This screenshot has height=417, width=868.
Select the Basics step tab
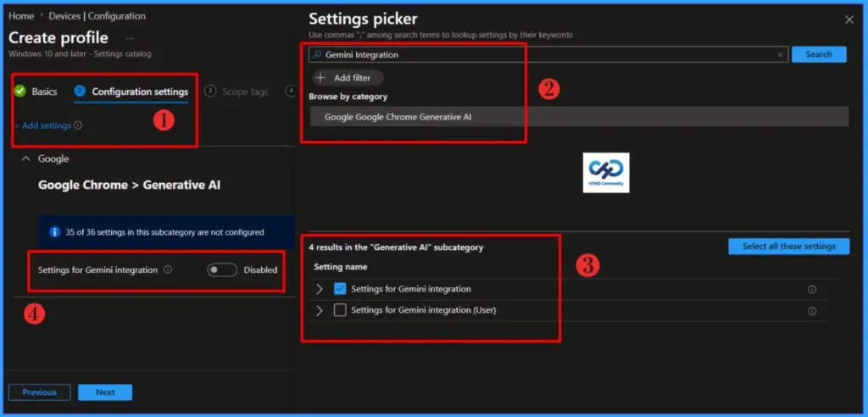pyautogui.click(x=36, y=92)
